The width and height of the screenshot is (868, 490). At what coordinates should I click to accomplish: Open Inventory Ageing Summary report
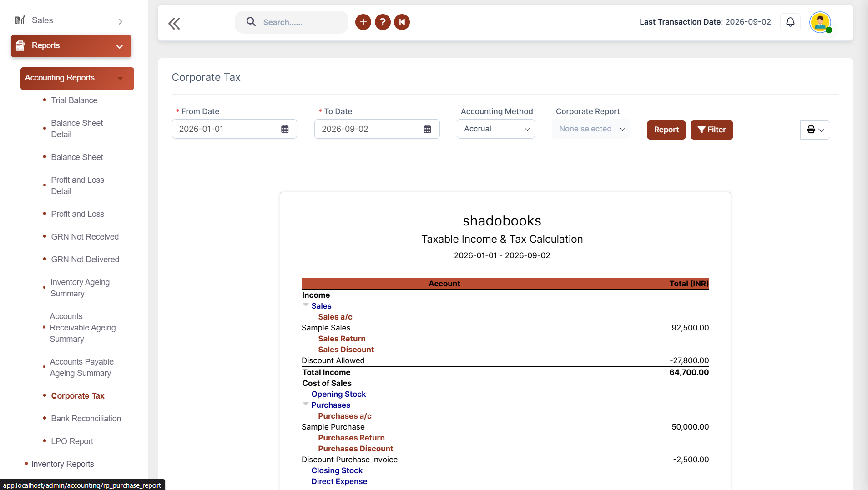pos(80,288)
